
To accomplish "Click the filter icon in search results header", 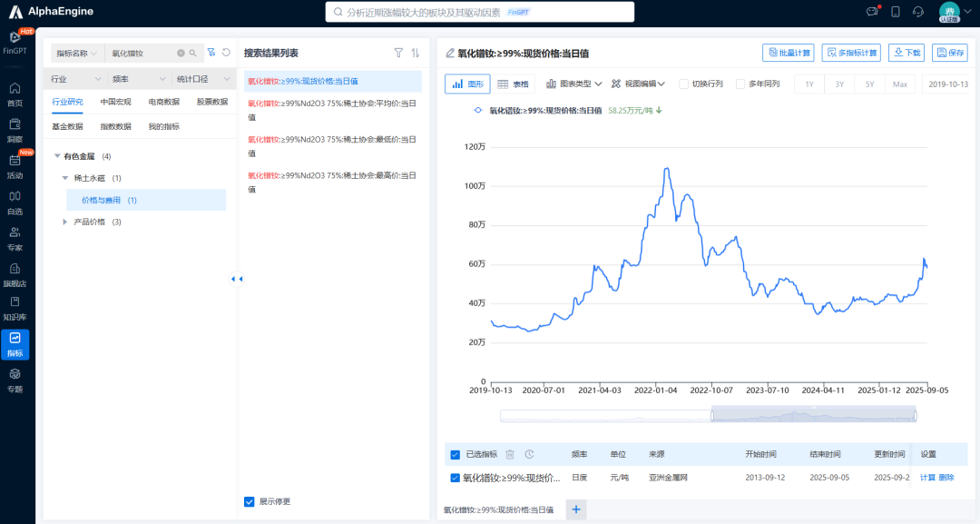I will tap(398, 53).
